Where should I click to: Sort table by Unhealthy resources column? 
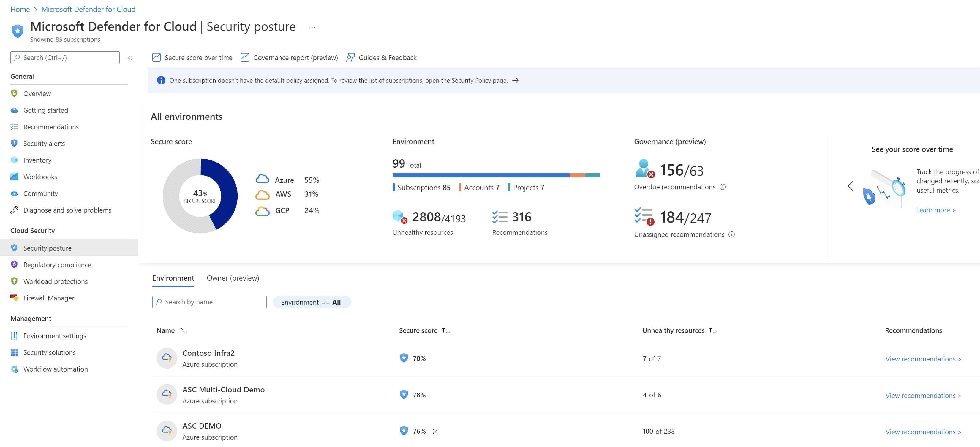712,330
